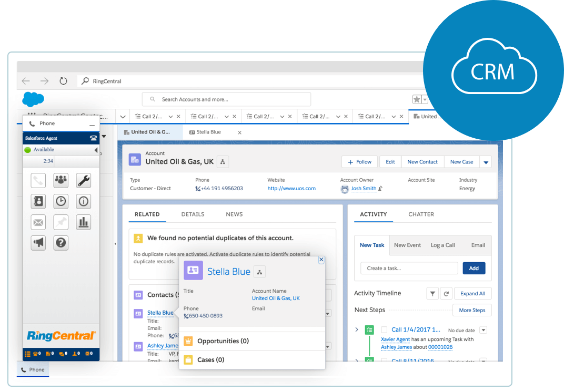
Task: Select the wrench settings icon in Phone panel
Action: [83, 180]
